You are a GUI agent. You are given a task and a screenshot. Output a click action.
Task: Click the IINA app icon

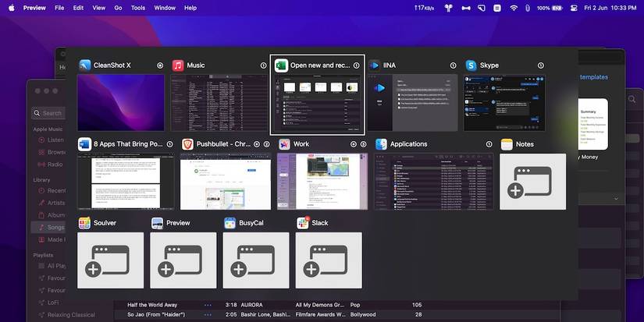[374, 65]
